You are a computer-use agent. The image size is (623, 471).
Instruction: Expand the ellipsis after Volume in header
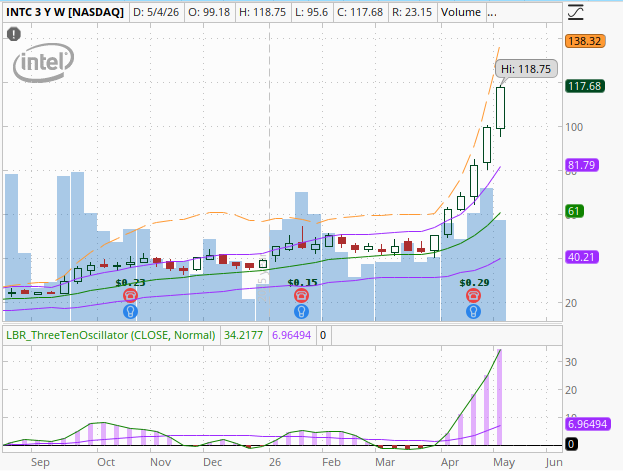492,12
